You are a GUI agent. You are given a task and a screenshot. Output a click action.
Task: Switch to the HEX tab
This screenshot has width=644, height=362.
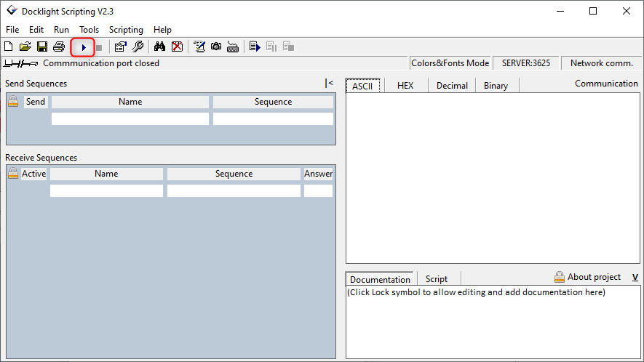click(x=405, y=85)
